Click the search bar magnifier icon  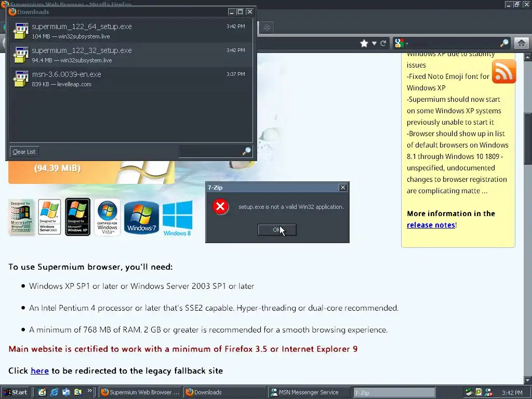[x=504, y=43]
